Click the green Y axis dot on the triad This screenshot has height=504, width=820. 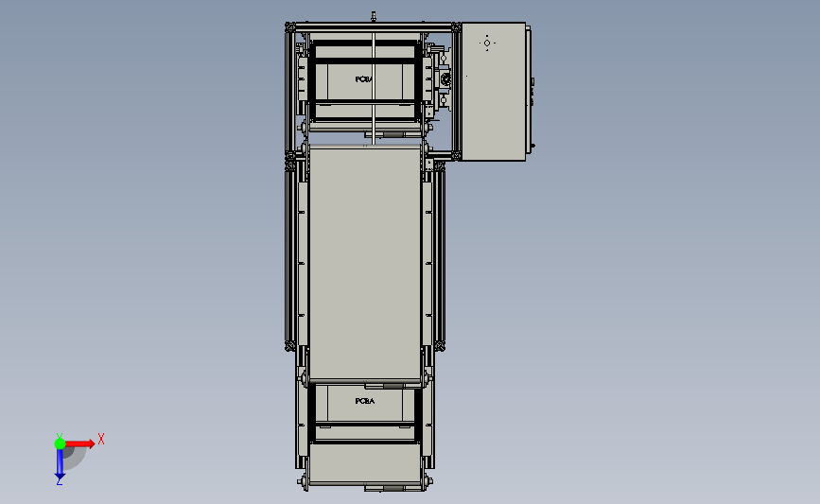(x=60, y=443)
